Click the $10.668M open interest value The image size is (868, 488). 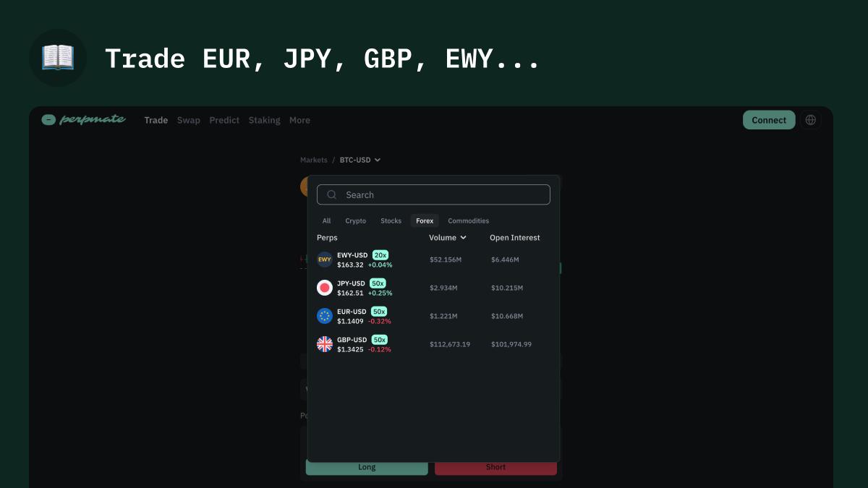click(507, 316)
